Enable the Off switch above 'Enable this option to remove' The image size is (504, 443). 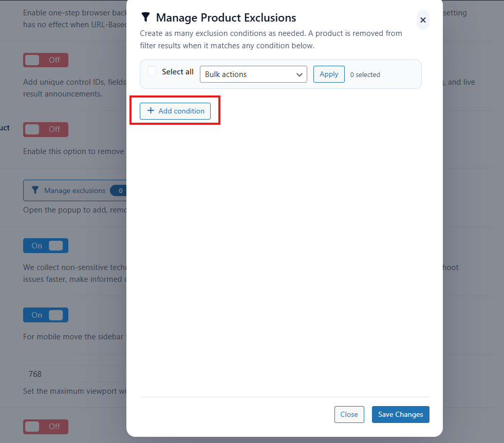tap(46, 129)
